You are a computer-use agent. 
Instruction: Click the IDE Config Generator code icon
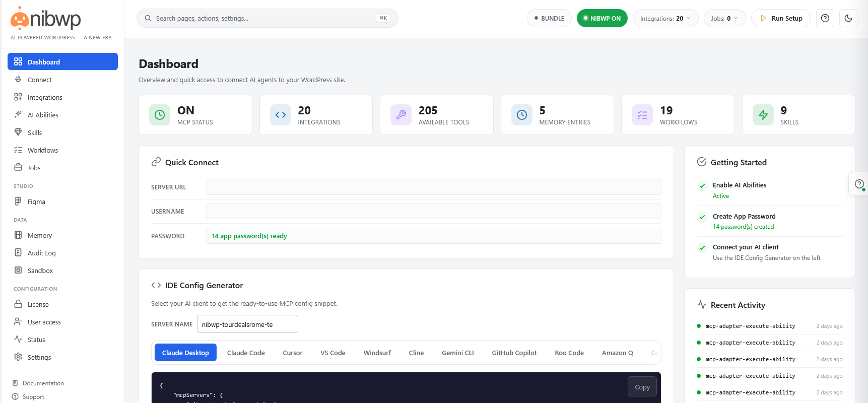coord(156,285)
